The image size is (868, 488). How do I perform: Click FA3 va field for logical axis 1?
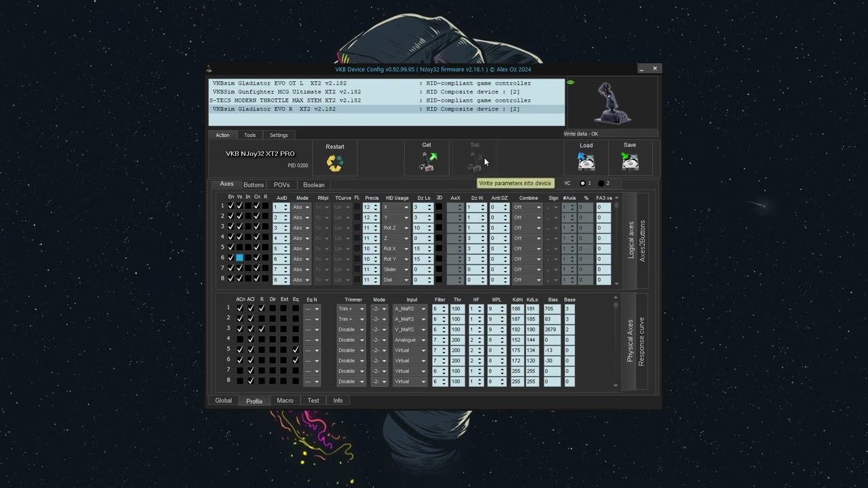click(x=604, y=207)
